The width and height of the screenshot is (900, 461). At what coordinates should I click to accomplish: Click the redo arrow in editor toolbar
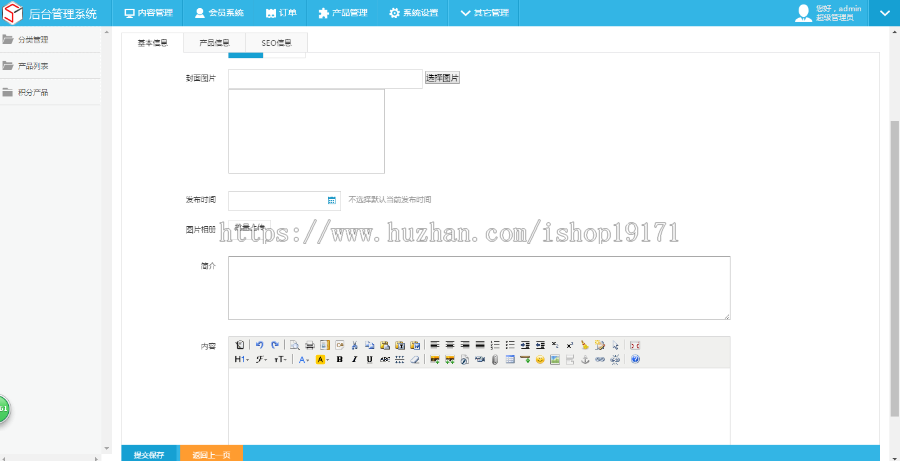tap(275, 345)
